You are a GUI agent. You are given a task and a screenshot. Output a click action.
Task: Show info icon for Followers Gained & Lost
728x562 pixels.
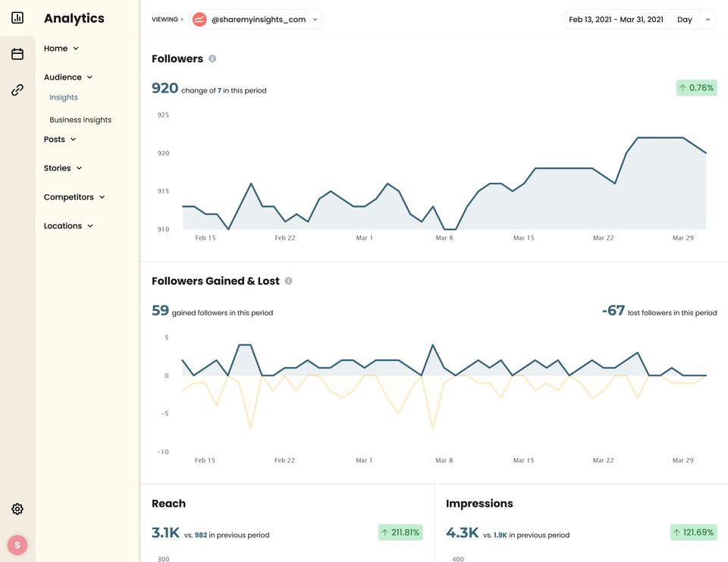pos(288,281)
